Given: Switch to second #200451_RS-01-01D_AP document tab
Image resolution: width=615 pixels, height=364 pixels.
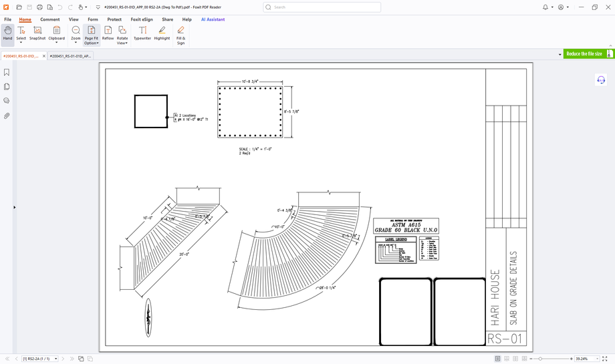Looking at the screenshot, I should pyautogui.click(x=70, y=56).
